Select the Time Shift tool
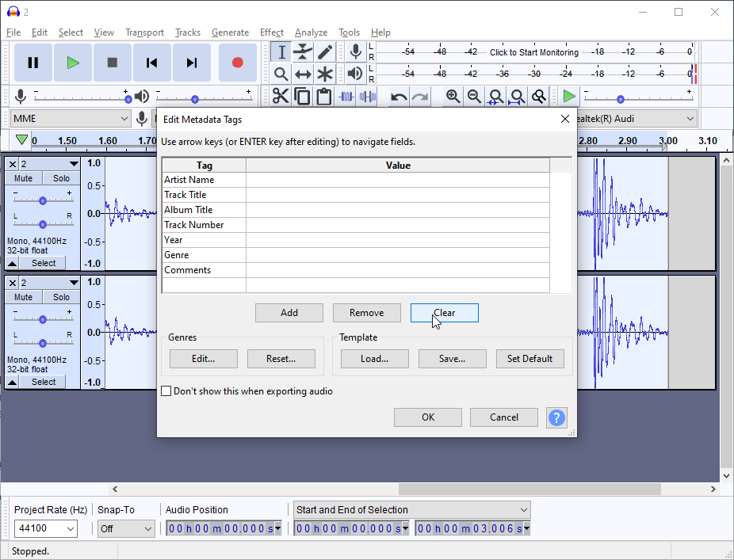This screenshot has width=734, height=560. [x=303, y=74]
